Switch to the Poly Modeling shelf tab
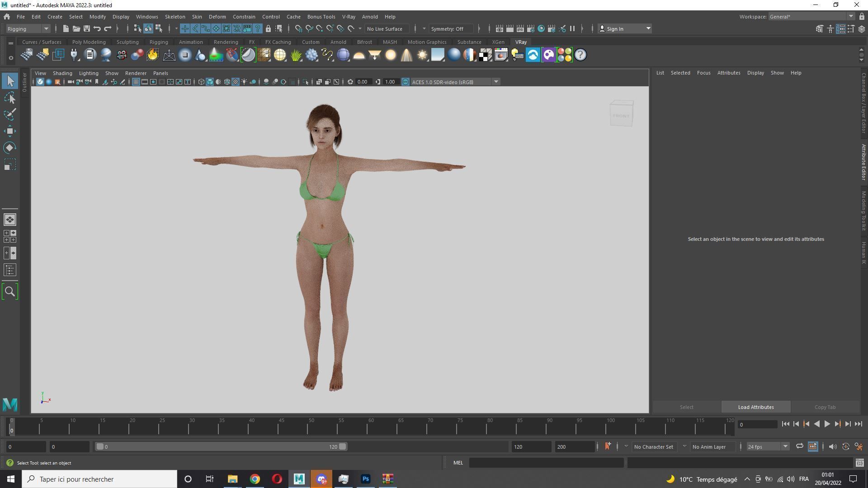Image resolution: width=868 pixels, height=488 pixels. click(x=89, y=42)
